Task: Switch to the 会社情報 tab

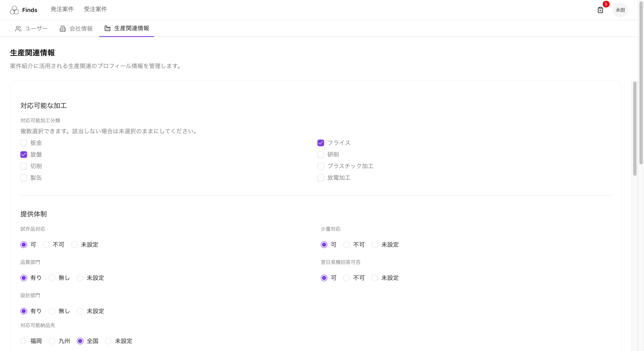Action: [81, 28]
